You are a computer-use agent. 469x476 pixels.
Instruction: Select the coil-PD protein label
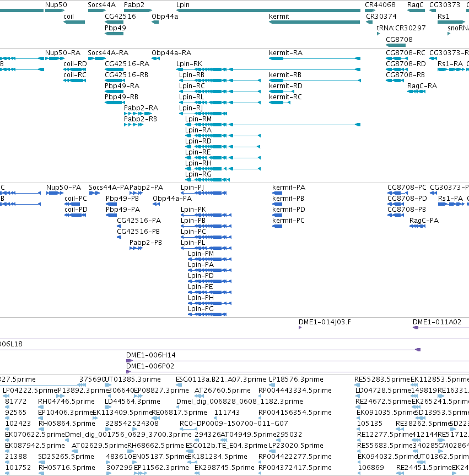(x=76, y=210)
